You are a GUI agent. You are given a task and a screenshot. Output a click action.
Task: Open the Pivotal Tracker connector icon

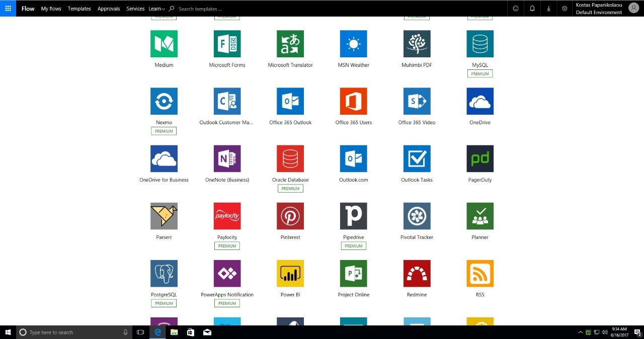417,216
